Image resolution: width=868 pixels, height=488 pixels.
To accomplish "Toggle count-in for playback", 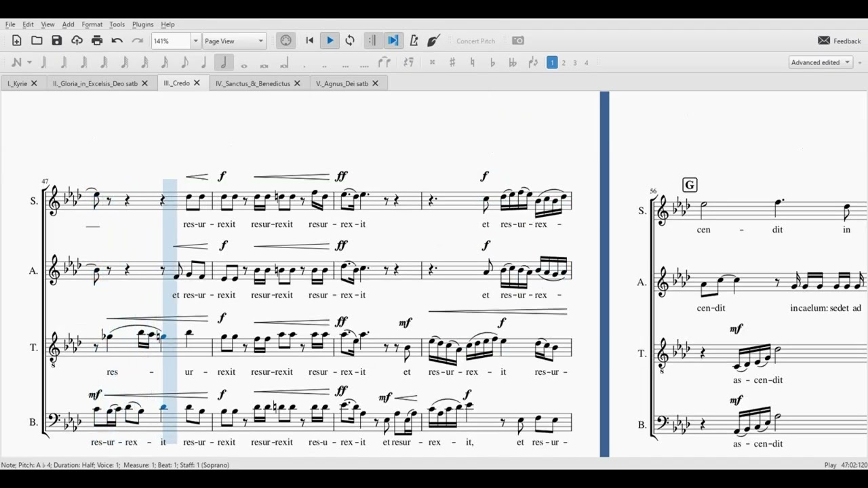I will [434, 41].
